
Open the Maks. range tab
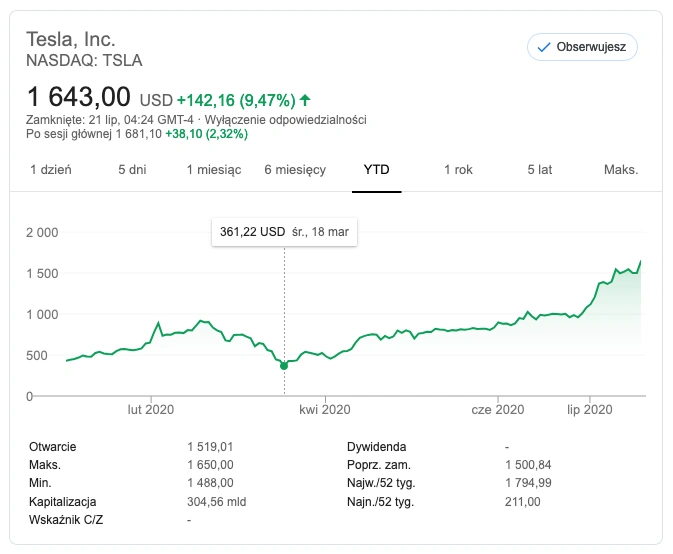(x=621, y=170)
